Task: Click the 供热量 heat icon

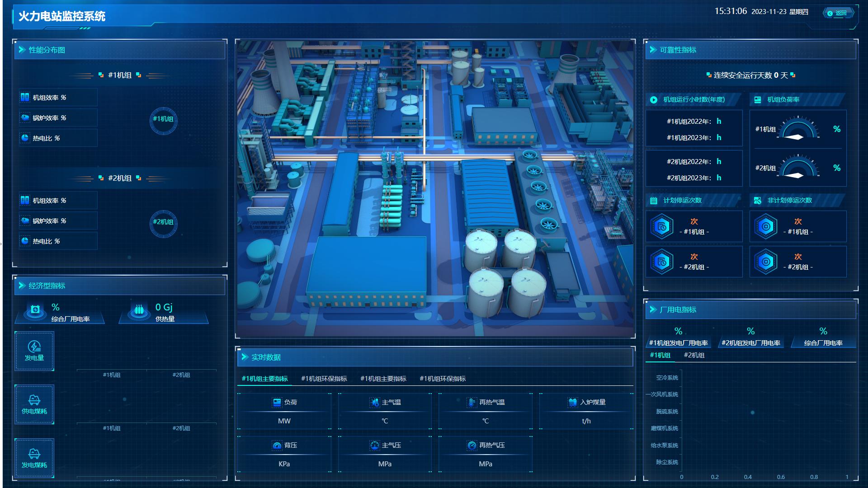Action: point(139,310)
